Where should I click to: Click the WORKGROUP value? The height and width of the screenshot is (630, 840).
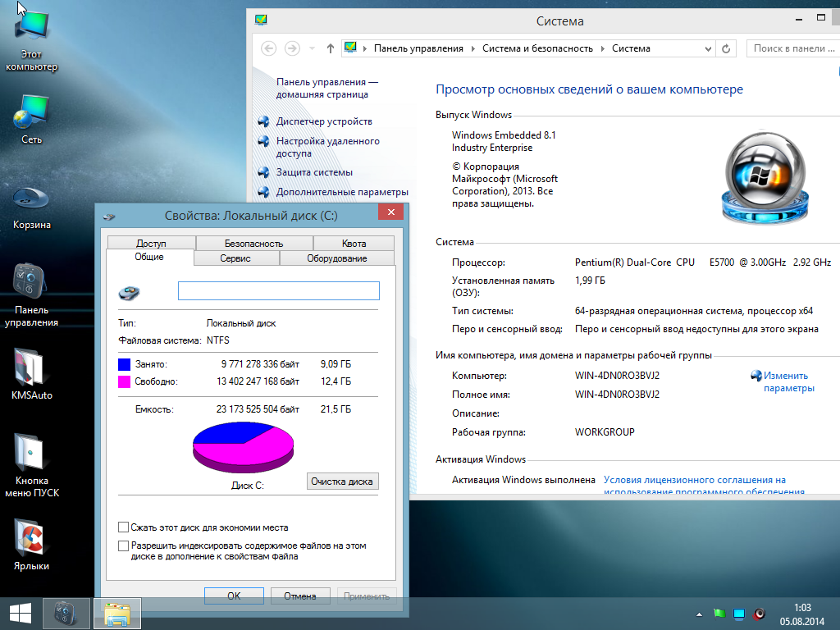[x=605, y=431]
